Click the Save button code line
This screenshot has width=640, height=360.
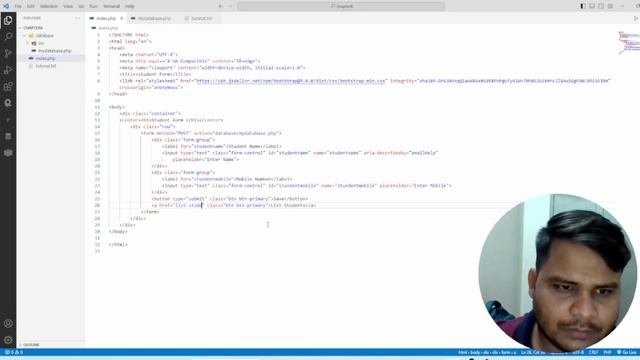coord(230,199)
